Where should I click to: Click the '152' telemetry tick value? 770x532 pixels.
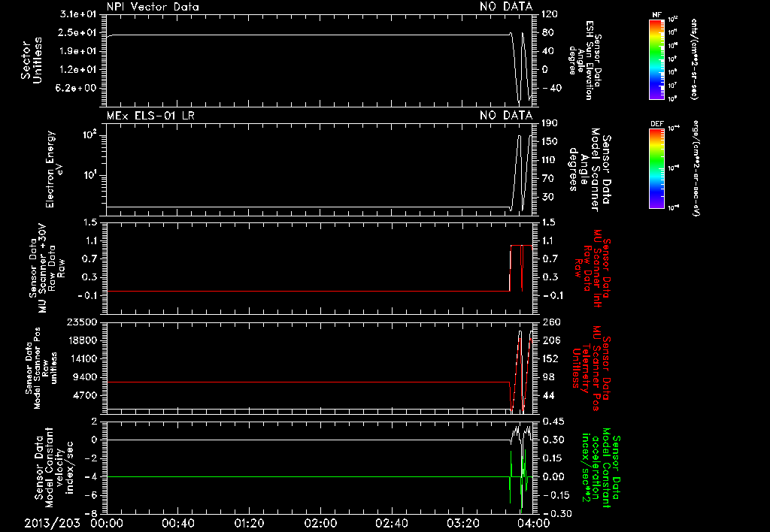point(550,358)
